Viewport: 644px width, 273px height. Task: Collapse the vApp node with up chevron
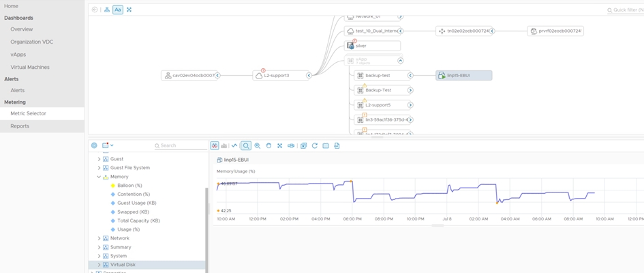point(400,61)
